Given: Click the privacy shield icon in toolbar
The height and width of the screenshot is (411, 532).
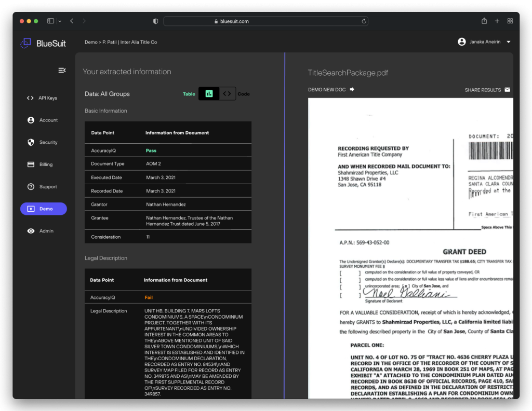Looking at the screenshot, I should click(x=156, y=21).
